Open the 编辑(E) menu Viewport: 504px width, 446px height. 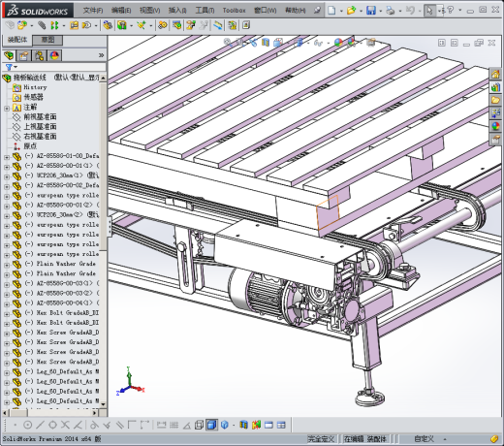pos(121,11)
